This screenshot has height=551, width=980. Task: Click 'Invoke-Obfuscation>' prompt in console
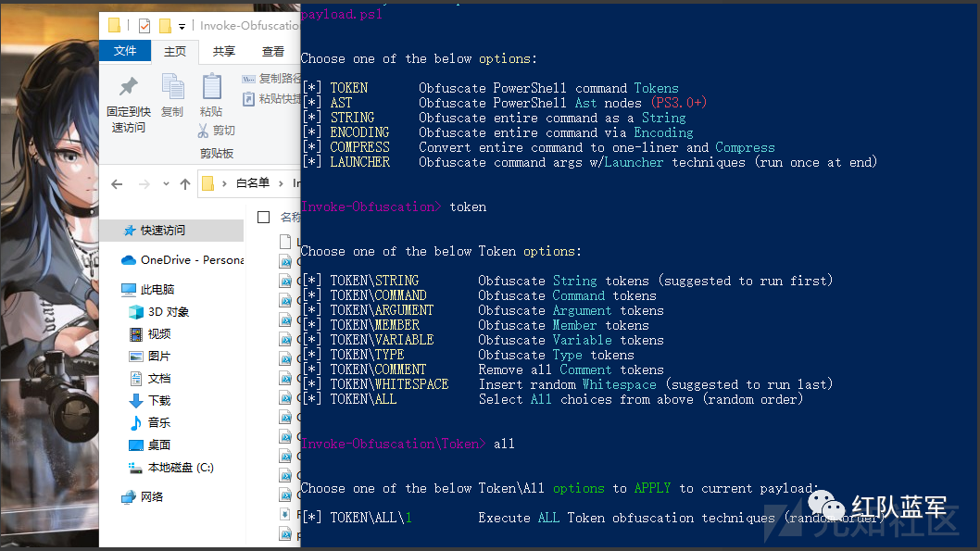point(371,207)
